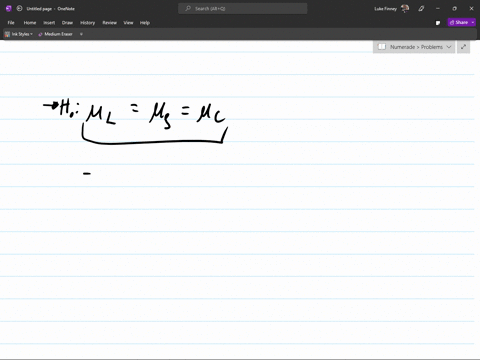Select the Medium Eraser tool
480x360 pixels.
55,34
